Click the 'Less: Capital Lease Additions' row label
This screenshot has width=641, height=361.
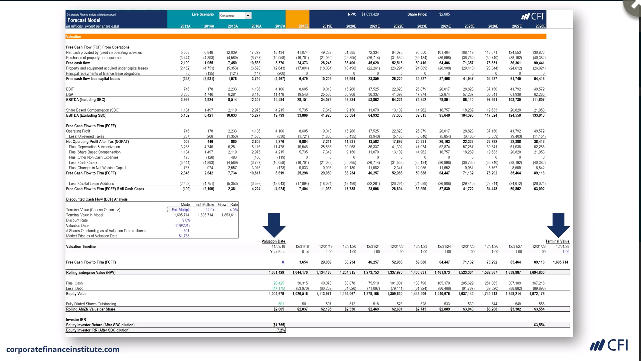click(91, 184)
